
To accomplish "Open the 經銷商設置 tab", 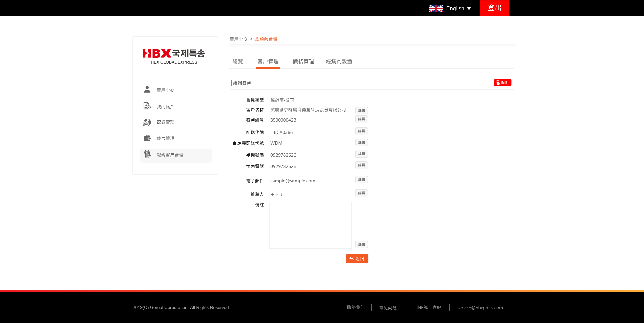I will point(339,61).
